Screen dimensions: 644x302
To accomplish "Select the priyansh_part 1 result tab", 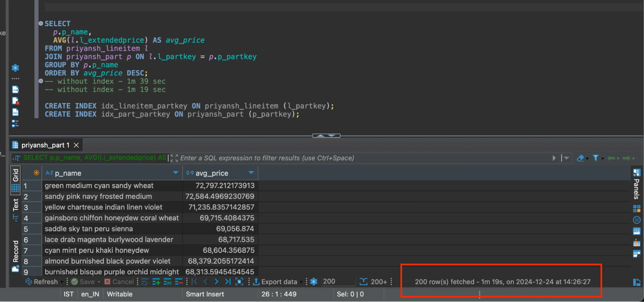I will tap(45, 145).
